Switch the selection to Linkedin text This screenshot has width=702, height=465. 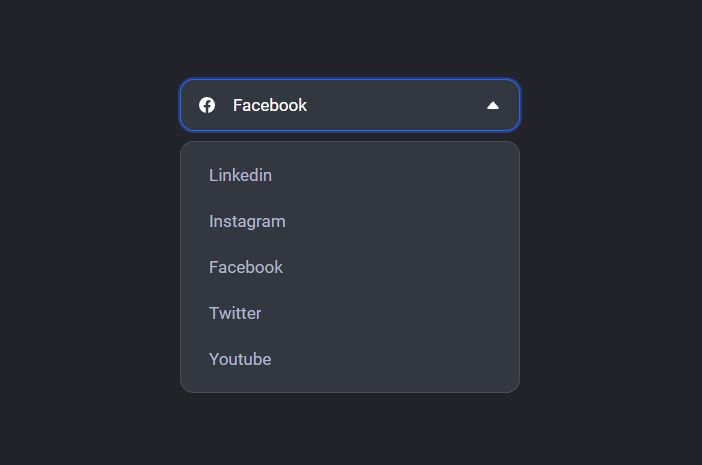point(240,175)
